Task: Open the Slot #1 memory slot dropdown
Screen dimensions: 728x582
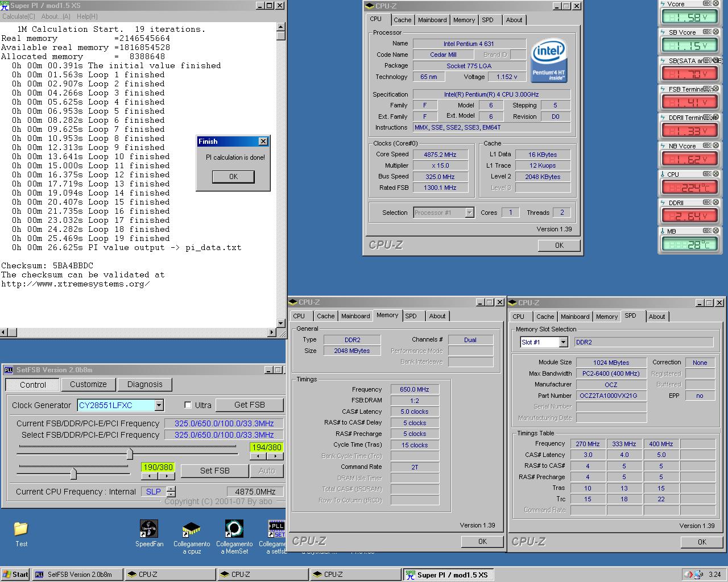Action: (x=563, y=342)
